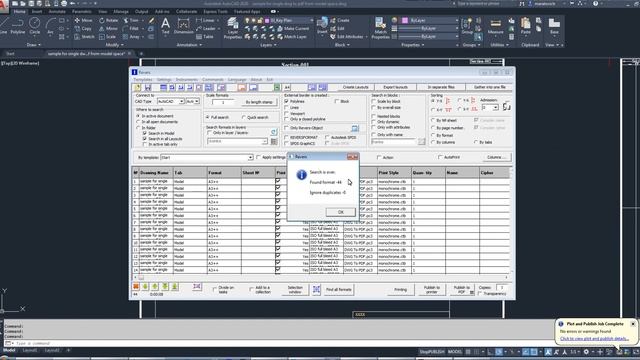Enable the In active tab only checkbox
This screenshot has height=360, width=640.
tap(145, 144)
